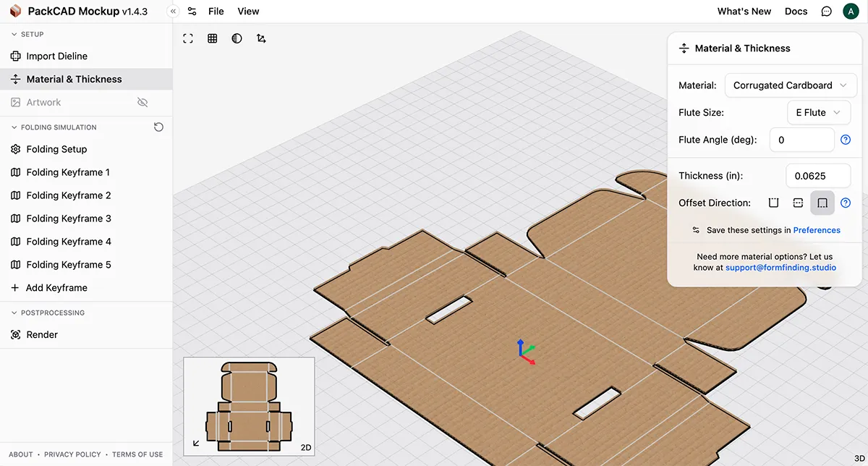Click the 2D dieline preview thumbnail
Viewport: 868px width, 466px height.
pyautogui.click(x=249, y=407)
